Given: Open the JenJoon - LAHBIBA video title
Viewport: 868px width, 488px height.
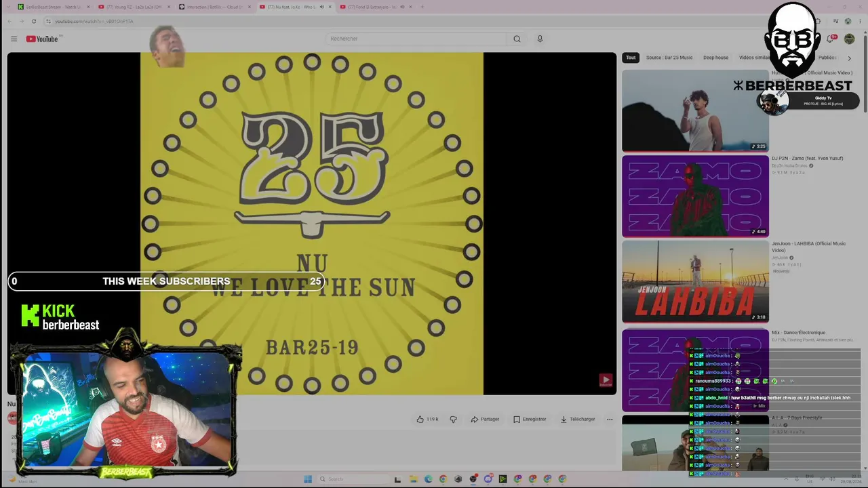Looking at the screenshot, I should [808, 247].
